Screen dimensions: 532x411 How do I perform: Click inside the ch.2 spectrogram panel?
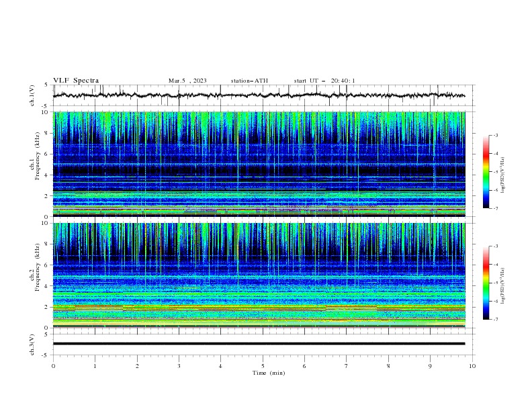click(x=259, y=275)
